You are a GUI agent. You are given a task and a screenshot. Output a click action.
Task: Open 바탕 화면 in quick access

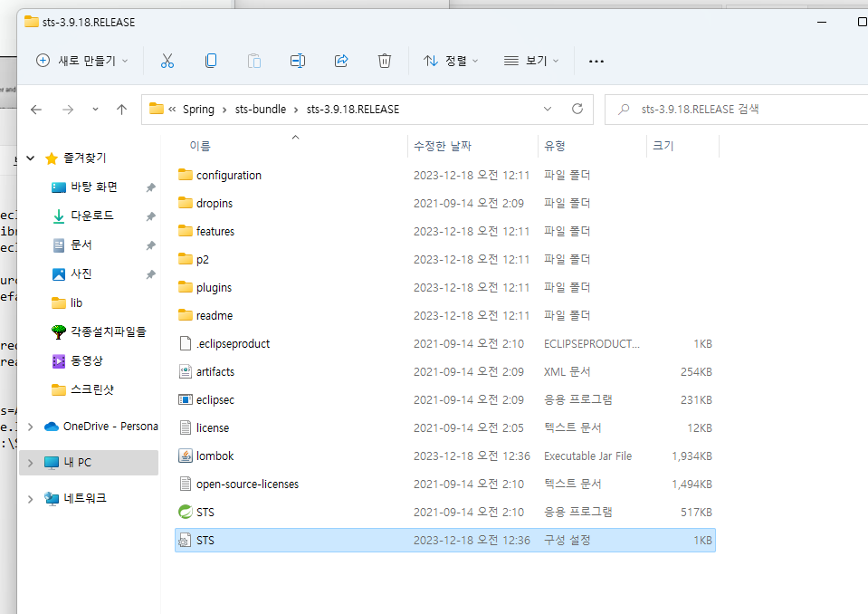coord(93,187)
